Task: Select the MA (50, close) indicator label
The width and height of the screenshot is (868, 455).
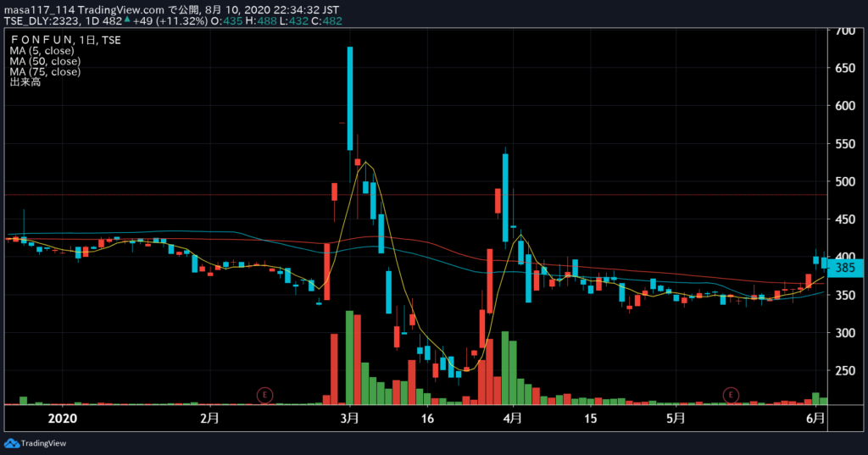Action: pos(45,61)
